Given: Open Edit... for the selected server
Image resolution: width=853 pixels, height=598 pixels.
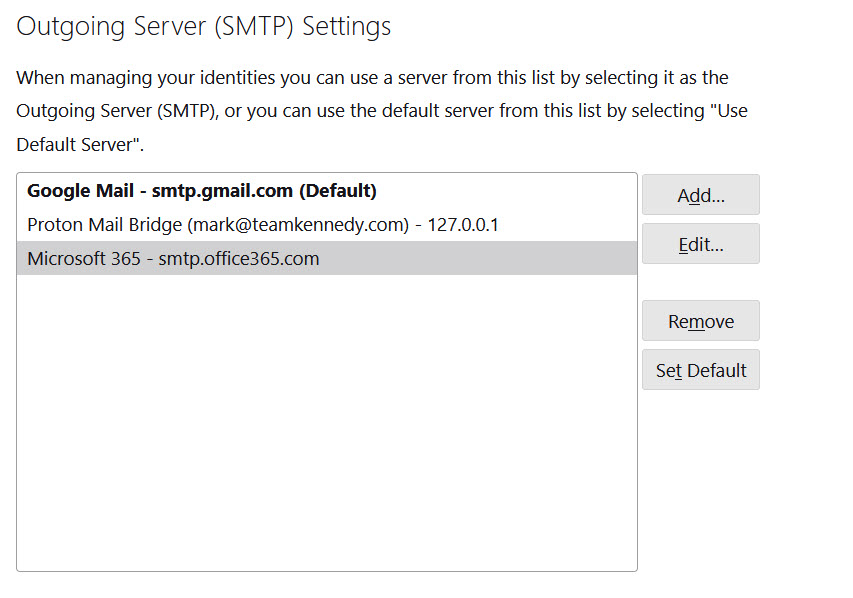Looking at the screenshot, I should point(700,244).
